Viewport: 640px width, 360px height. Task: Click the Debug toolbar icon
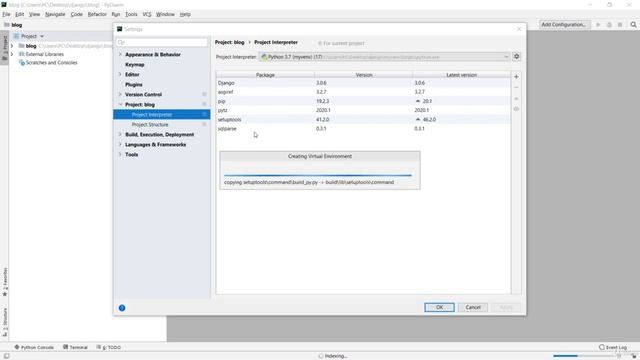609,24
